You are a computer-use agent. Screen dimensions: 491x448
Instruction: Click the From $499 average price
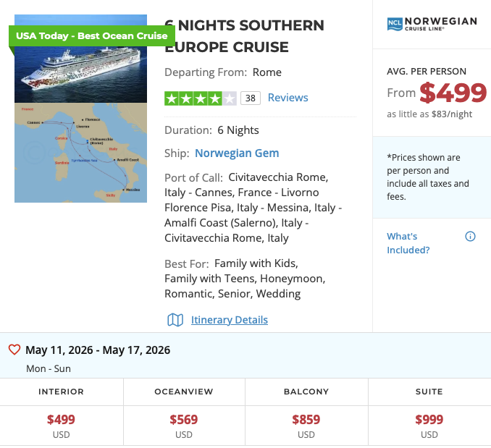437,93
